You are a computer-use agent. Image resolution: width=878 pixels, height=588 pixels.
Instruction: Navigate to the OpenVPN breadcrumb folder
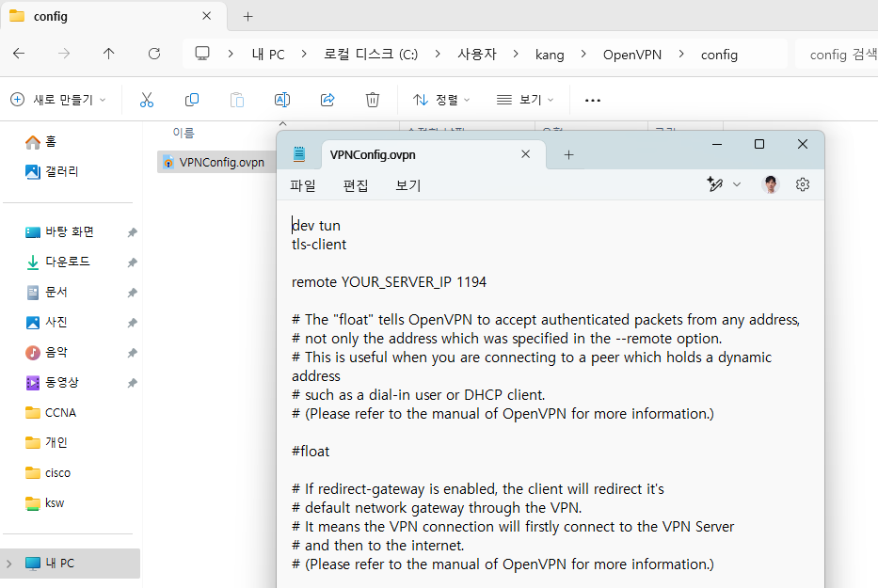click(x=632, y=55)
